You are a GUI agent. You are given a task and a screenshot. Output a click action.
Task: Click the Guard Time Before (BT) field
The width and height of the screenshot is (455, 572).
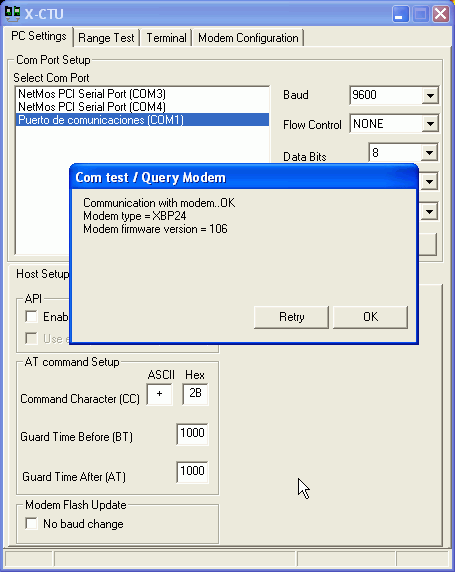tap(192, 434)
